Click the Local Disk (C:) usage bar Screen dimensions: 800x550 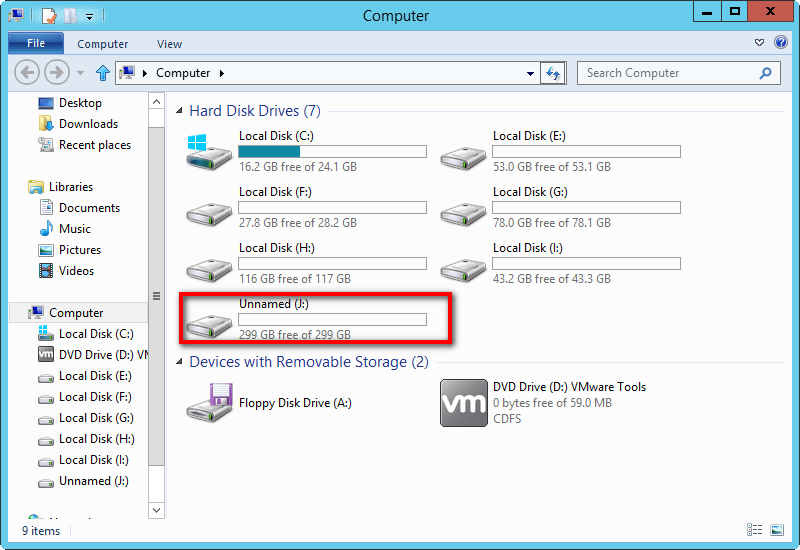[x=332, y=152]
